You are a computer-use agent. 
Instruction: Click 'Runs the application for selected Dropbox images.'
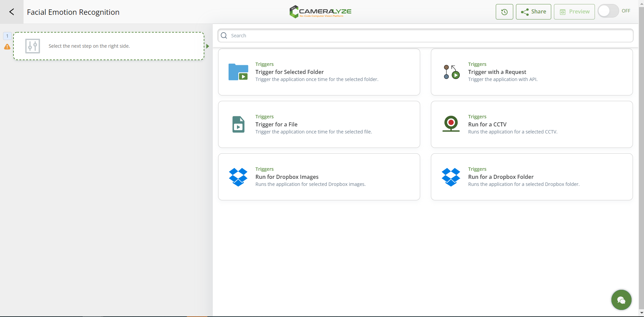click(311, 184)
